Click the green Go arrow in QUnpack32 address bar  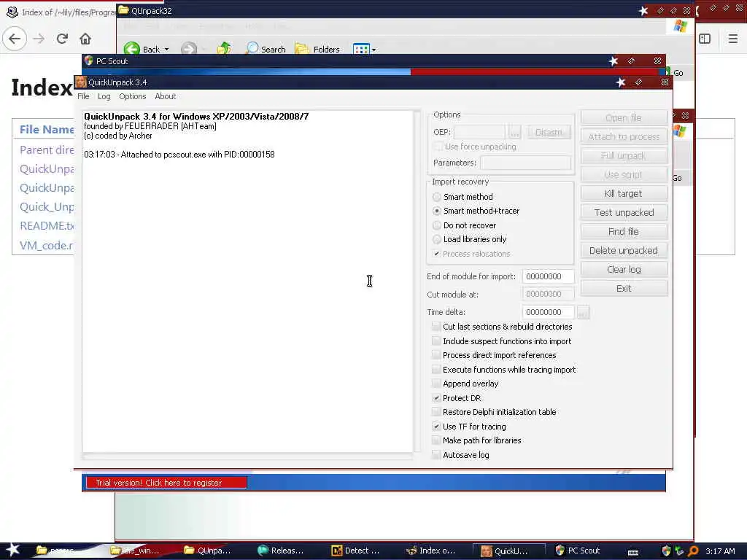pyautogui.click(x=668, y=72)
